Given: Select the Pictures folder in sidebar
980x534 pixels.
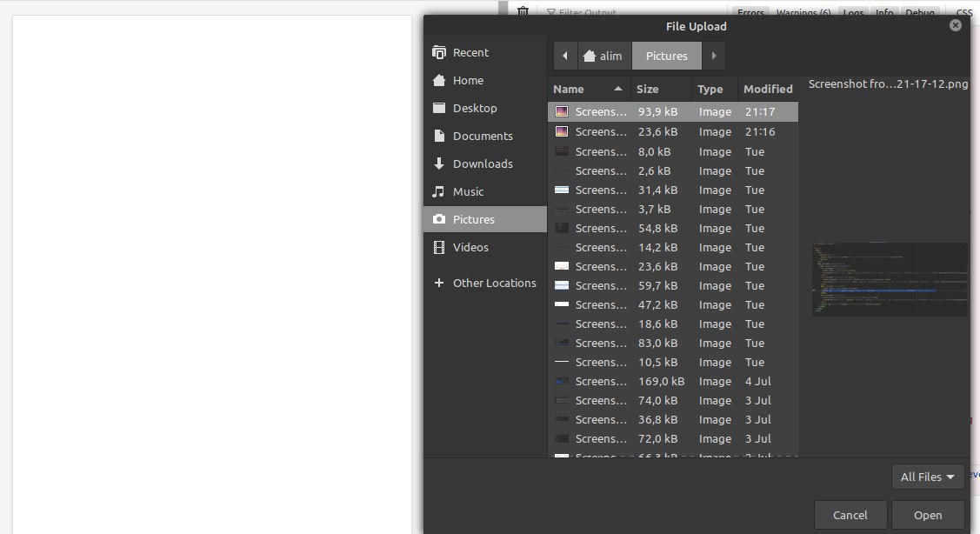Looking at the screenshot, I should coord(485,219).
